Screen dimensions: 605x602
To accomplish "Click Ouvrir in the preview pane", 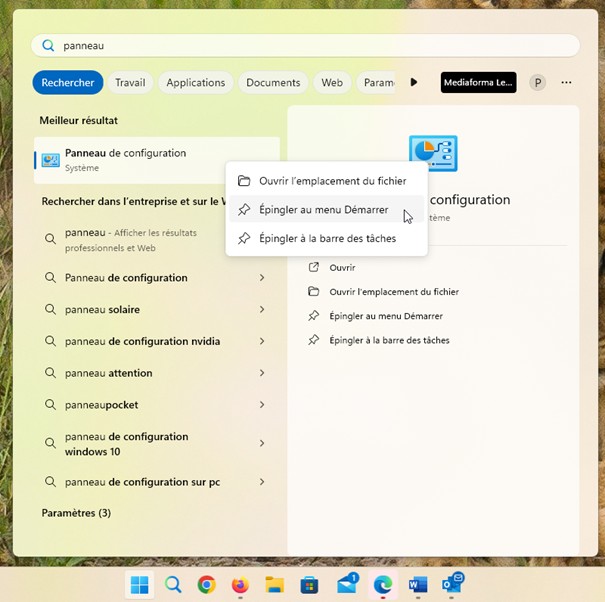I will tap(342, 267).
